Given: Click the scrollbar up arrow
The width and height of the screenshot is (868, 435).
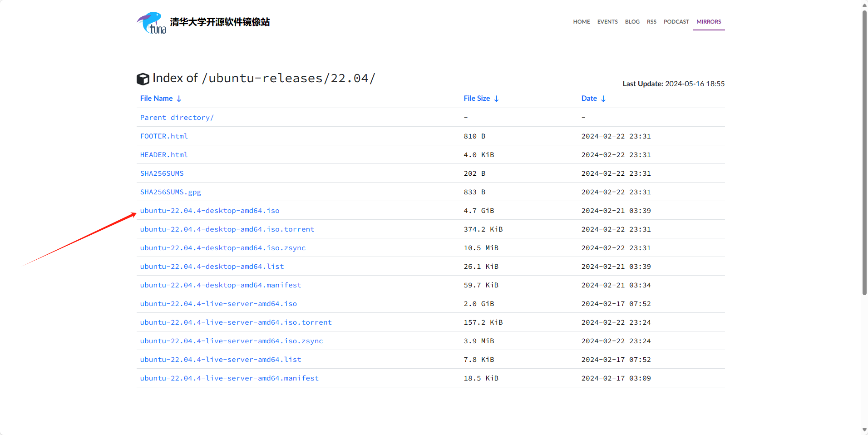Looking at the screenshot, I should coord(864,5).
